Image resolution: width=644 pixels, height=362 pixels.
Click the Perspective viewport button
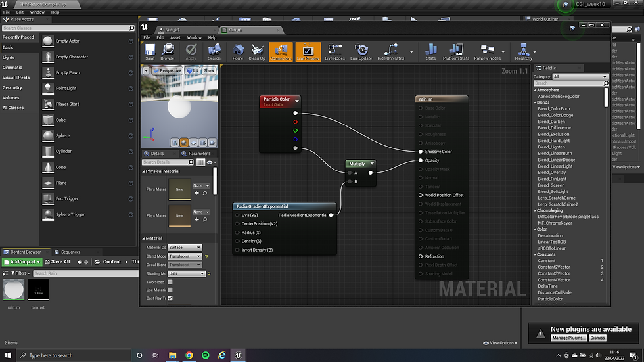click(167, 70)
